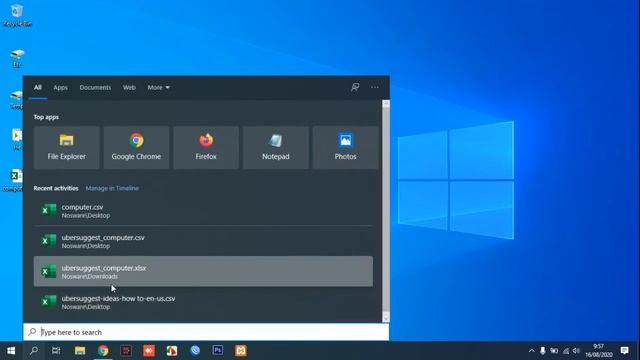
Task: Switch to the All search tab
Action: point(38,87)
